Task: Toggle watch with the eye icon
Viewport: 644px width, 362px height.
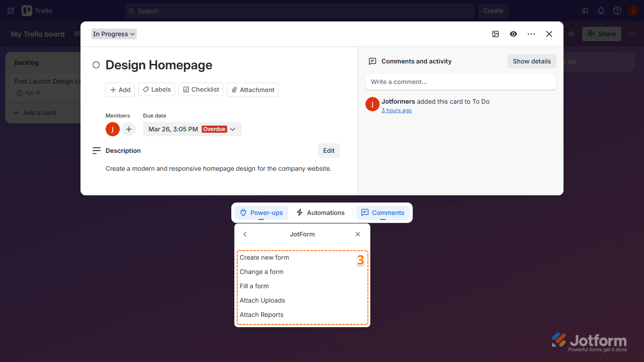Action: tap(513, 34)
